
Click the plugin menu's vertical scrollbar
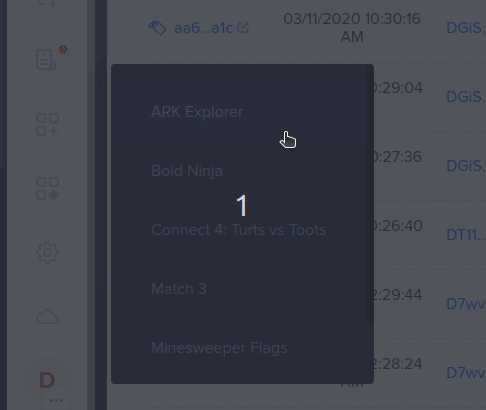click(369, 195)
